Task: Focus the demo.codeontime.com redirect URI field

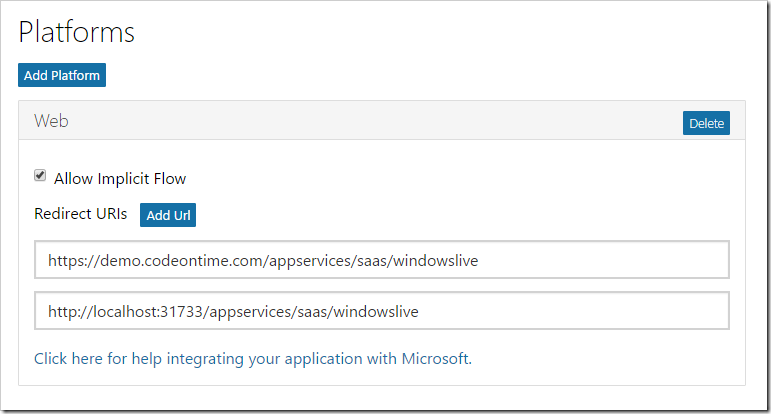Action: (382, 260)
